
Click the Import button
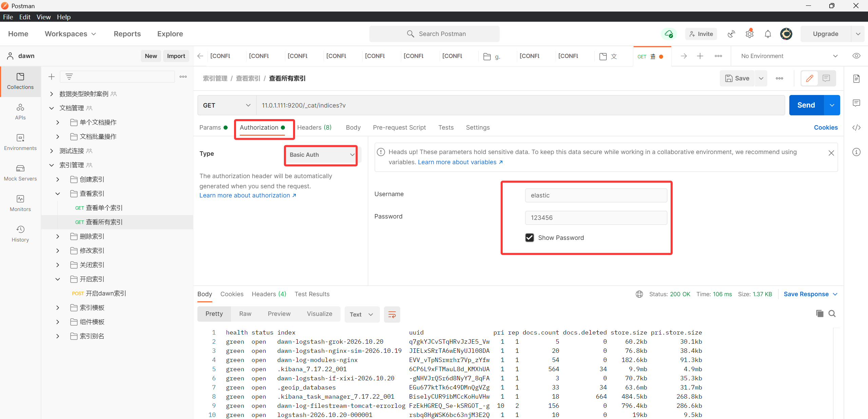coord(176,56)
